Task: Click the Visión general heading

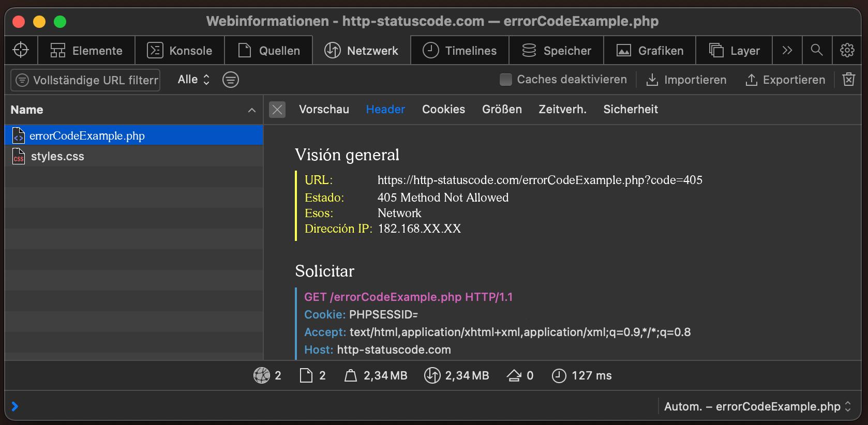Action: pyautogui.click(x=347, y=155)
